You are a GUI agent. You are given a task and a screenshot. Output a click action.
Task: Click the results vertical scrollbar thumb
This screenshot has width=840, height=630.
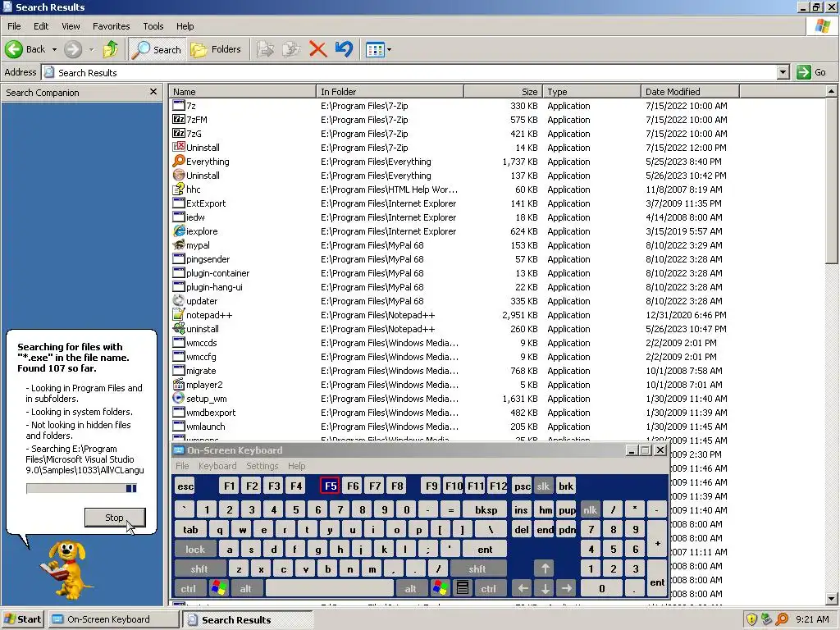tap(832, 180)
